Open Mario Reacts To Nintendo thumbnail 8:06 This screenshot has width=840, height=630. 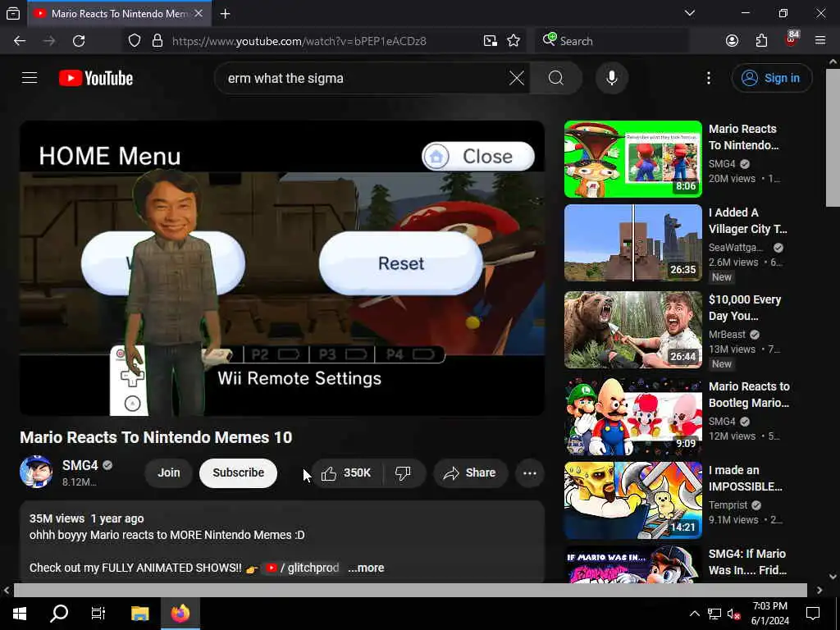pos(632,159)
